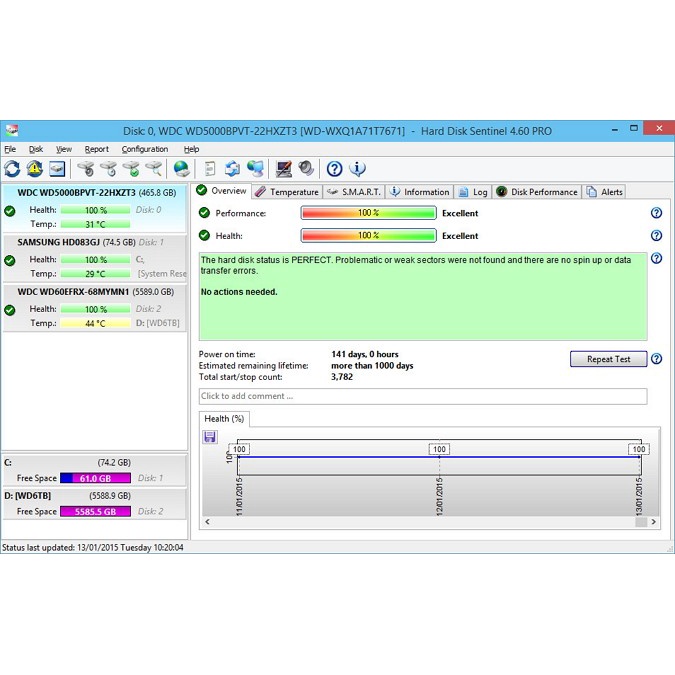Click the 12/01/2015 graph marker labeled 100
The width and height of the screenshot is (675, 675).
click(439, 449)
